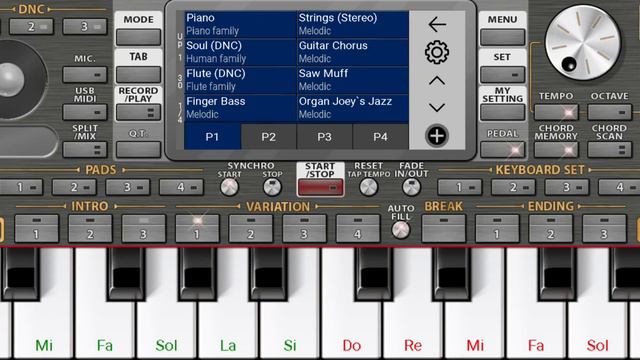Play the red Do piano key
The width and height of the screenshot is (640, 360).
click(x=352, y=327)
